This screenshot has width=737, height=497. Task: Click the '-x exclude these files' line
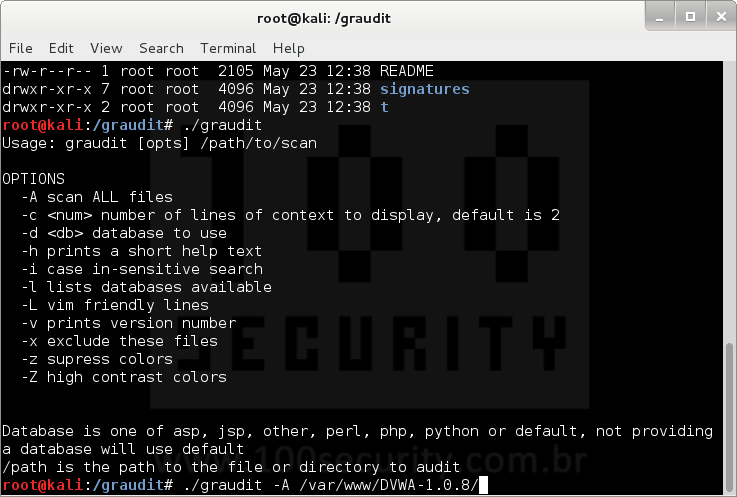coord(119,341)
